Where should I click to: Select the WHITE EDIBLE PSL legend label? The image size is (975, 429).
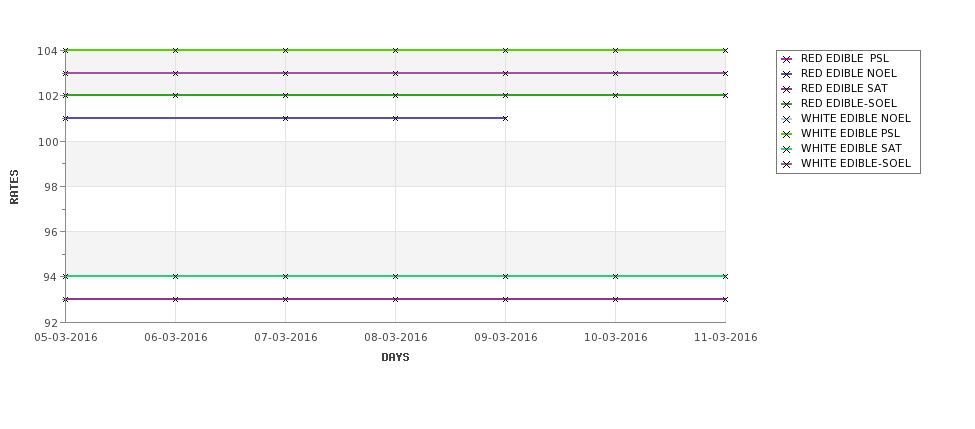[x=850, y=133]
